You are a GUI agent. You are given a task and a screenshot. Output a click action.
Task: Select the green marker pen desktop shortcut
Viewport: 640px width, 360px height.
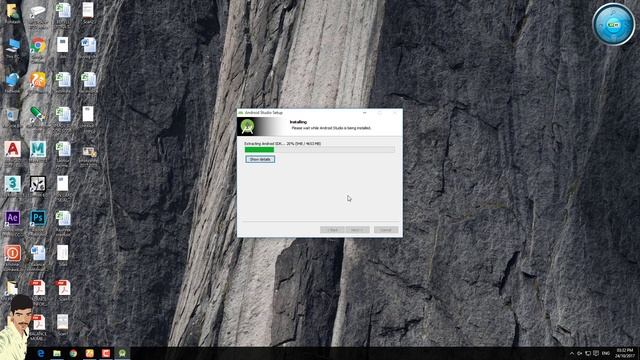[x=38, y=115]
